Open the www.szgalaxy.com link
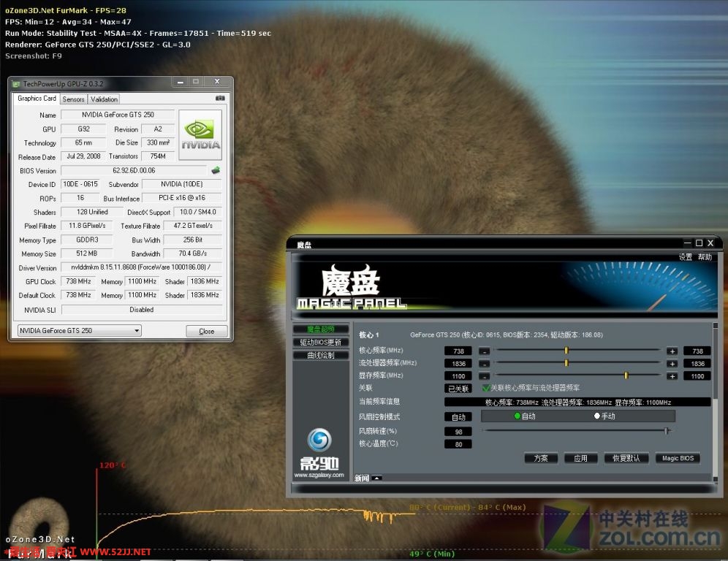Image resolution: width=728 pixels, height=561 pixels. pos(319,475)
